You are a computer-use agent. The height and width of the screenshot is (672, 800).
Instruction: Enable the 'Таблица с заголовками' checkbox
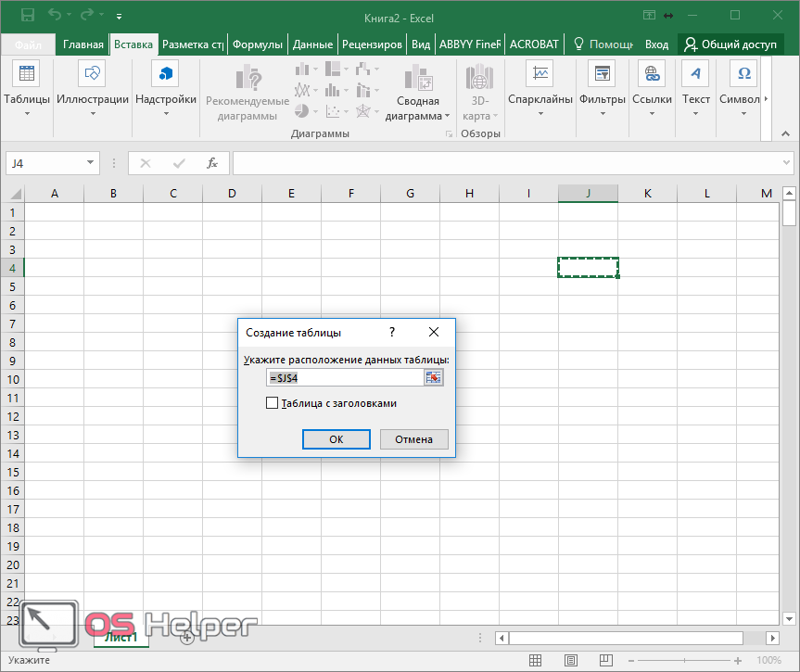(272, 403)
